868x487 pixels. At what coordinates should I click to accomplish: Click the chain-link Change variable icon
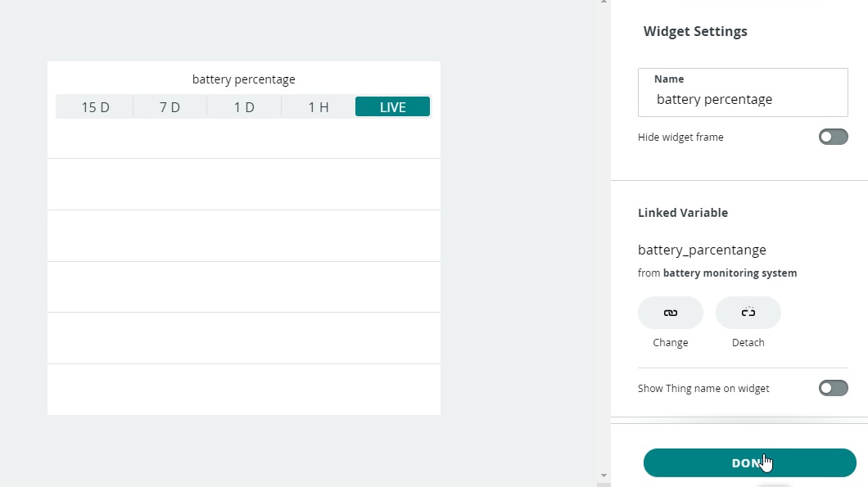[671, 313]
